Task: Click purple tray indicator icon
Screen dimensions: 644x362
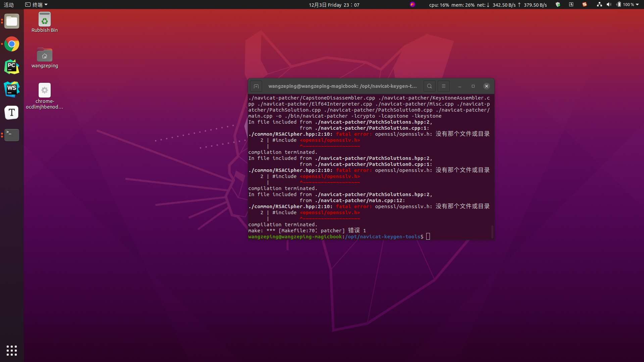Action: (x=412, y=4)
